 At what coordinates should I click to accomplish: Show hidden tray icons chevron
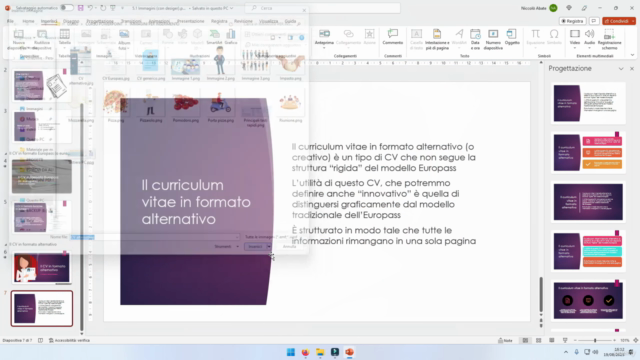[x=566, y=352]
